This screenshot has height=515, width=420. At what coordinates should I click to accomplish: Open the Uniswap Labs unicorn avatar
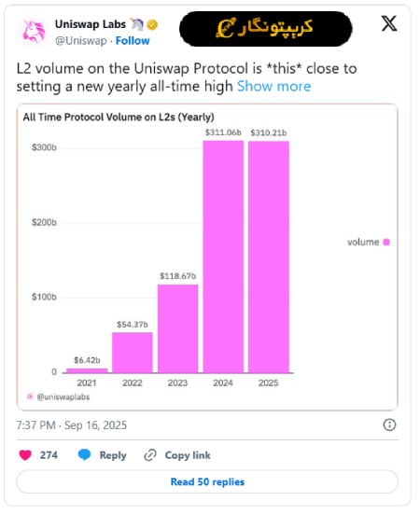coord(34,32)
